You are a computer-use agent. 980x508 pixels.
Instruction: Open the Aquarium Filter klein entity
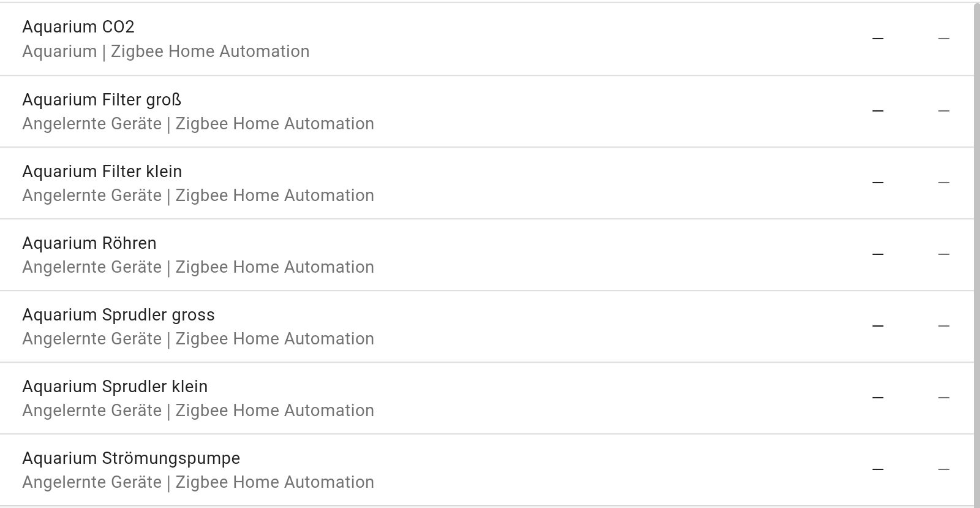coord(486,183)
